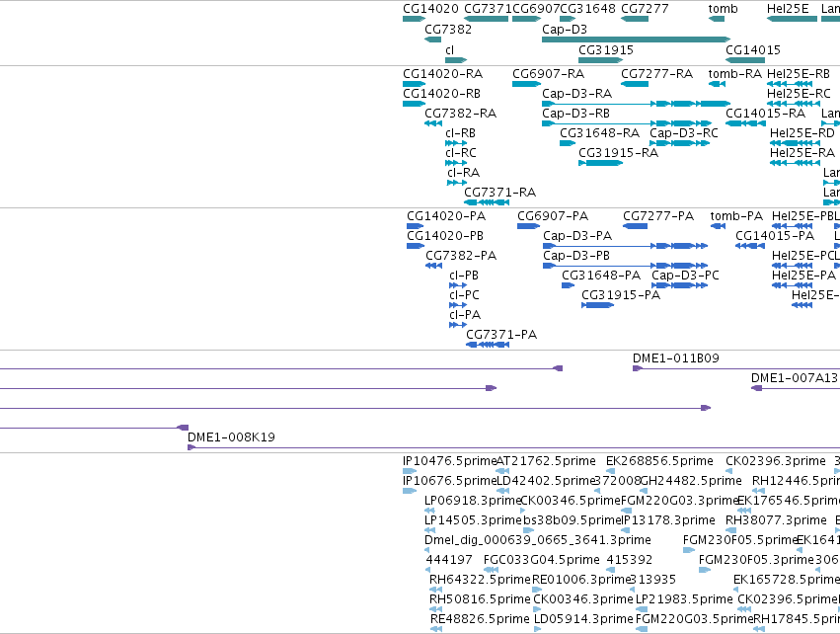The image size is (840, 634).
Task: Select the CG7371-RA transcript label
Action: (499, 192)
